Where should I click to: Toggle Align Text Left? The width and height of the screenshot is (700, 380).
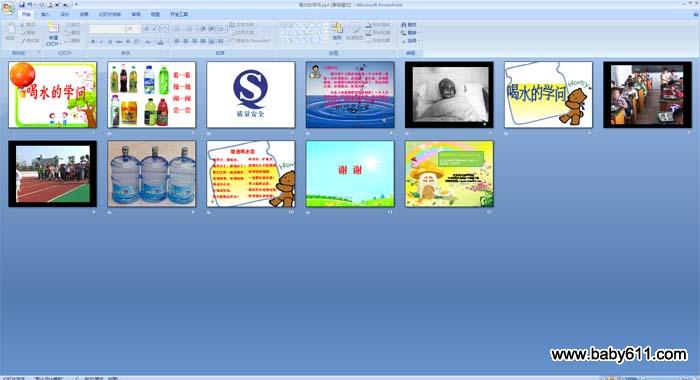[x=177, y=41]
